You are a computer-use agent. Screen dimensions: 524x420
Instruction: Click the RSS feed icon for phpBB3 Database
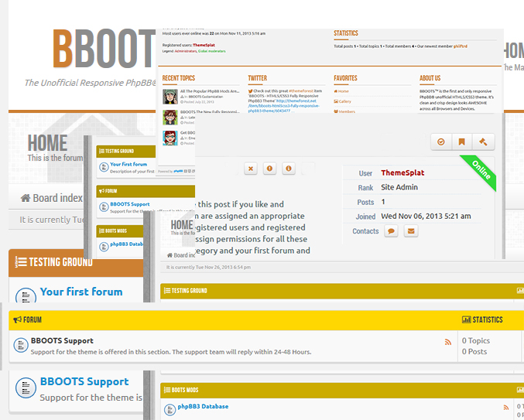[x=506, y=408]
